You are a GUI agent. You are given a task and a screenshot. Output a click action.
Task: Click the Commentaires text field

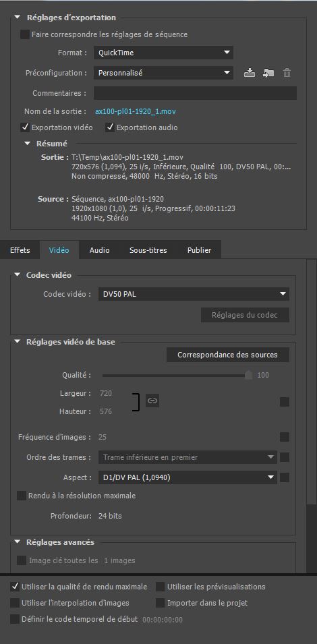tap(195, 93)
